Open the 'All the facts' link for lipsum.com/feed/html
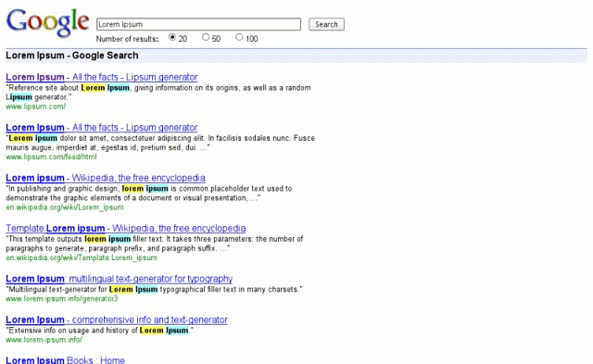Viewport: 593px width, 364px height. pos(102,128)
